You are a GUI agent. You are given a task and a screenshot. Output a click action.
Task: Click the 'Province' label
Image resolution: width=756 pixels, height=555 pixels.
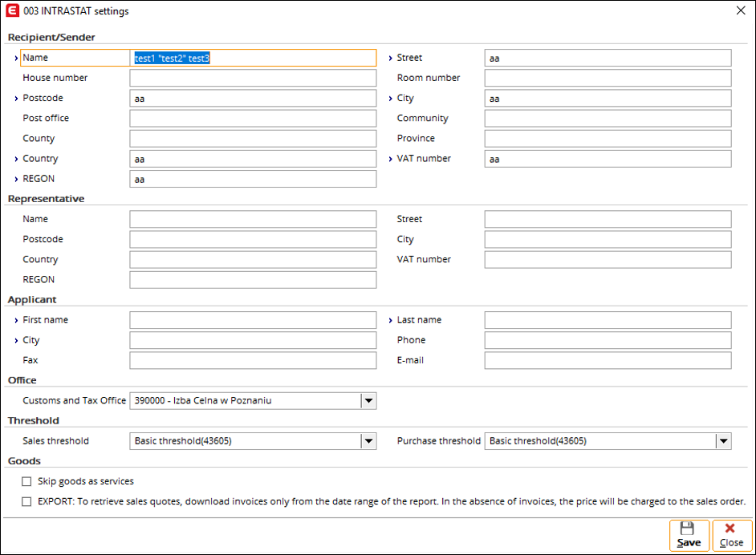point(416,139)
